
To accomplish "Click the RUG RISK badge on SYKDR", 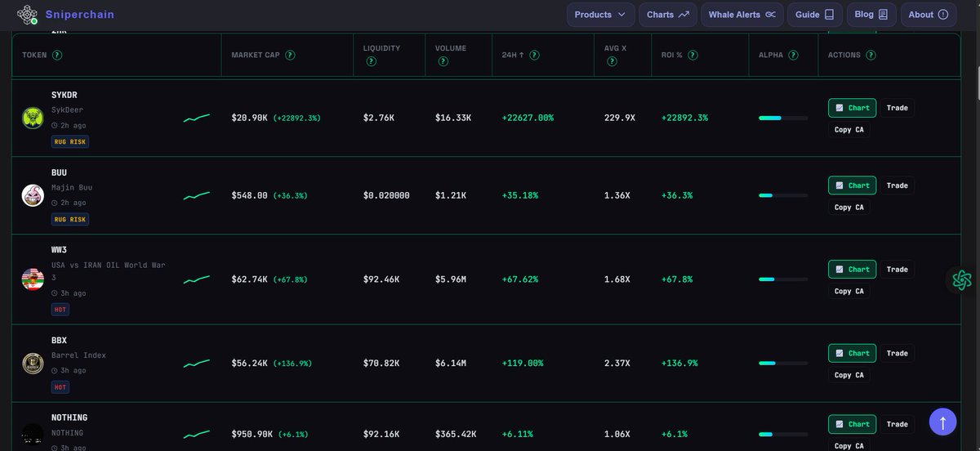I will [70, 141].
